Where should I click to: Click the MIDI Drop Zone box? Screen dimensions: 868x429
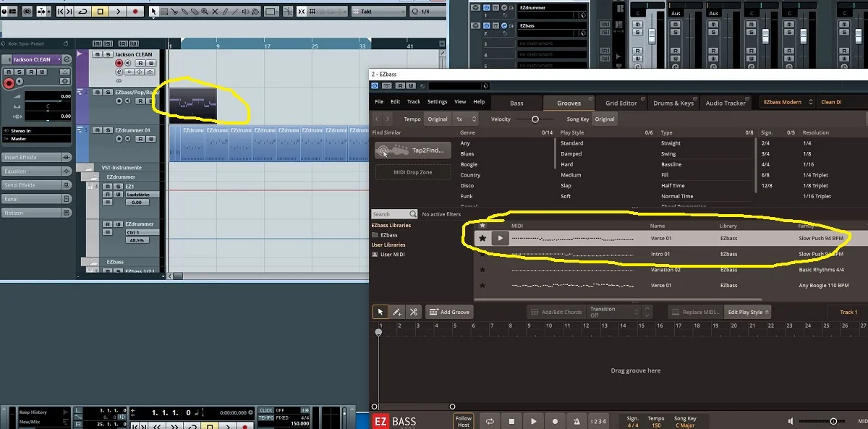[413, 172]
